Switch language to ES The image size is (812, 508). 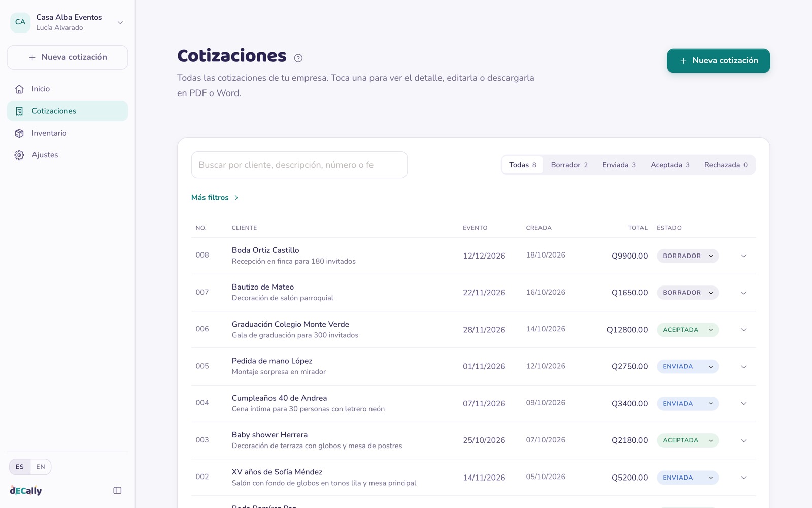[20, 467]
